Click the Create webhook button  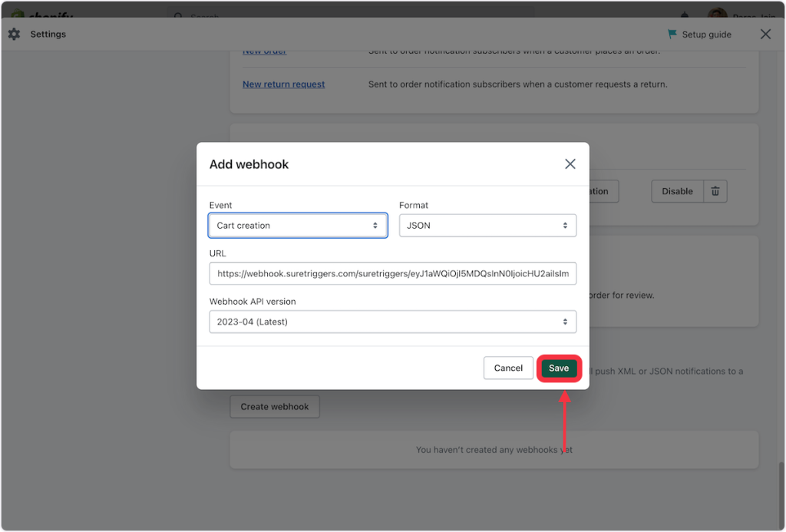tap(275, 407)
